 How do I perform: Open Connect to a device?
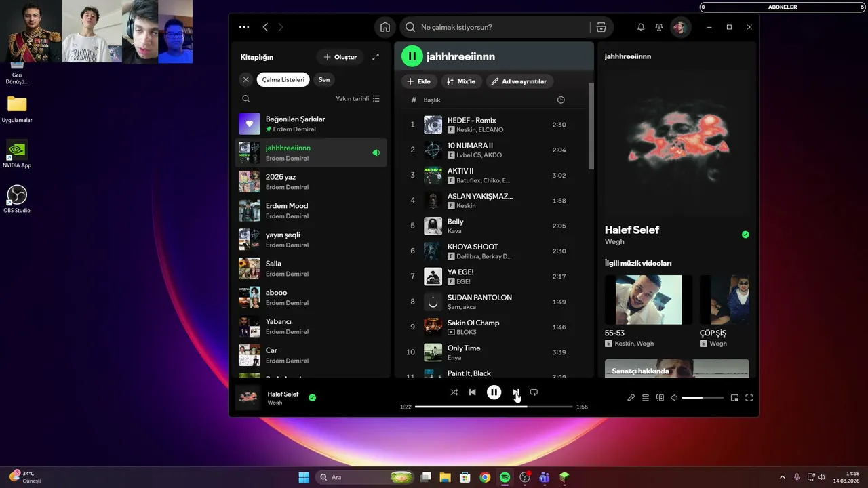pos(660,398)
